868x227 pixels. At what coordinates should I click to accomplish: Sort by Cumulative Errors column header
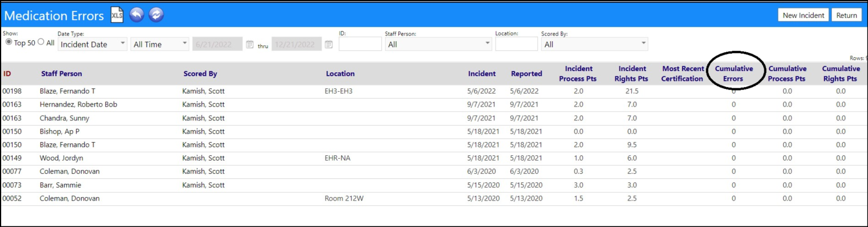coord(734,74)
